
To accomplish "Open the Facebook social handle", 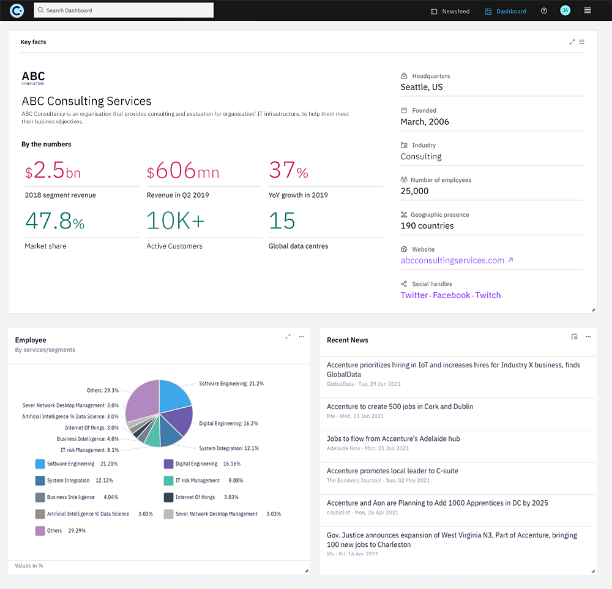I will [451, 295].
